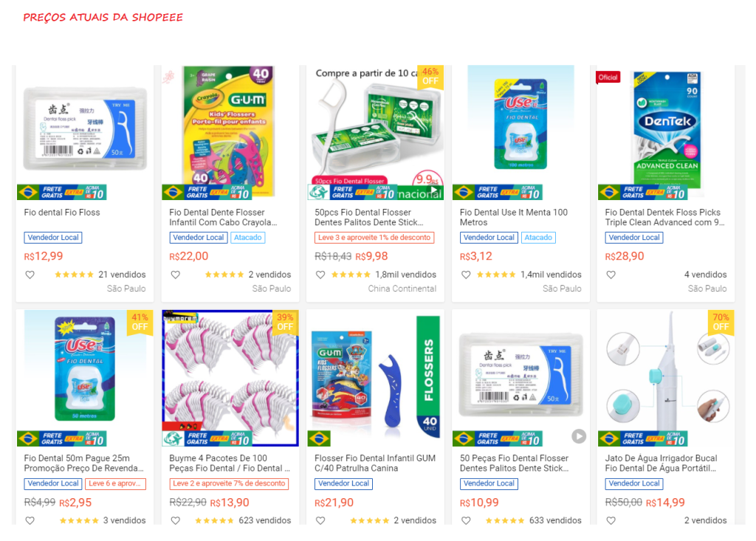Toggle heart on Fio Dental 50m Pague 25m

(30, 521)
